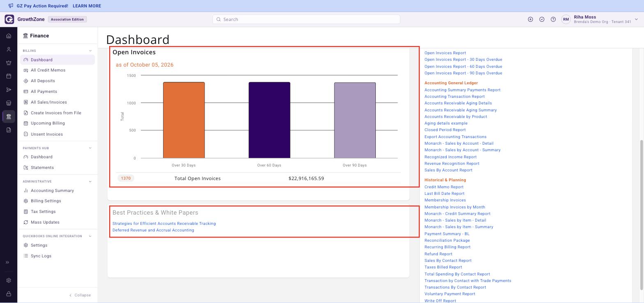Click the GrowthZone logo icon
Image resolution: width=644 pixels, height=303 pixels.
pos(9,19)
